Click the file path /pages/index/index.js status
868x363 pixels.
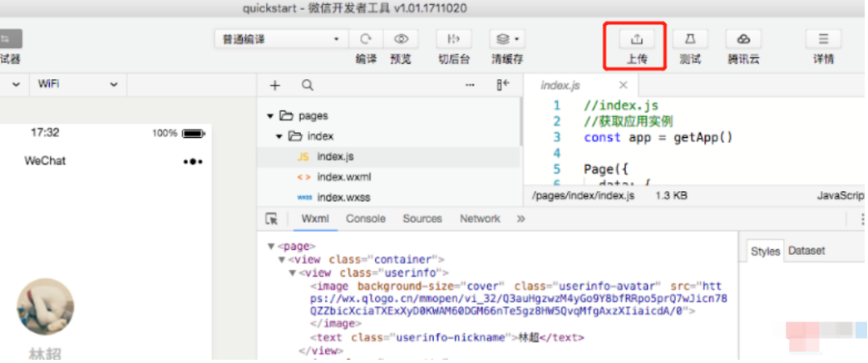[x=583, y=196]
